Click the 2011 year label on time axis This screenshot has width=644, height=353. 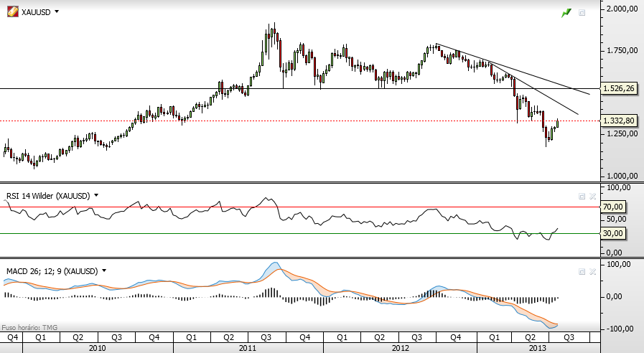(x=248, y=348)
